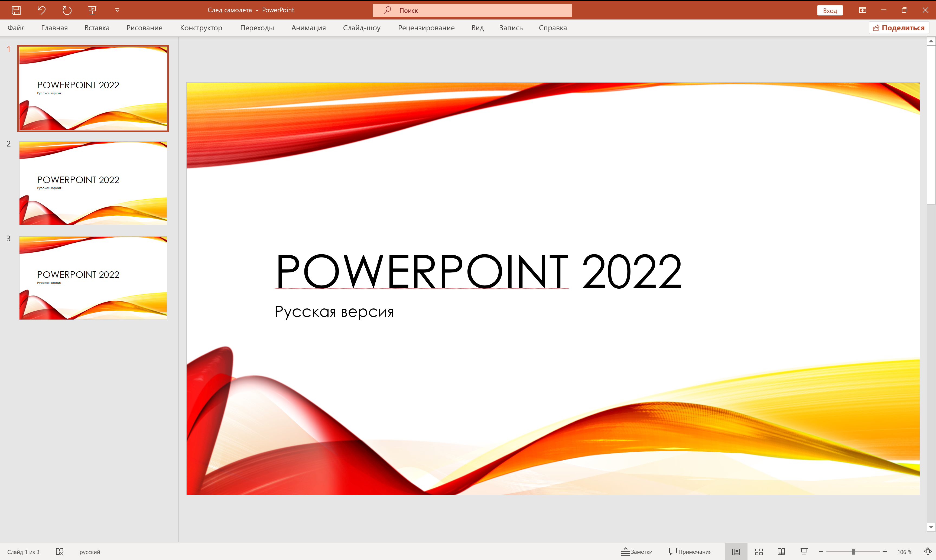Run the accessibility checker in status bar
Screen dimensions: 936x560
(x=60, y=551)
